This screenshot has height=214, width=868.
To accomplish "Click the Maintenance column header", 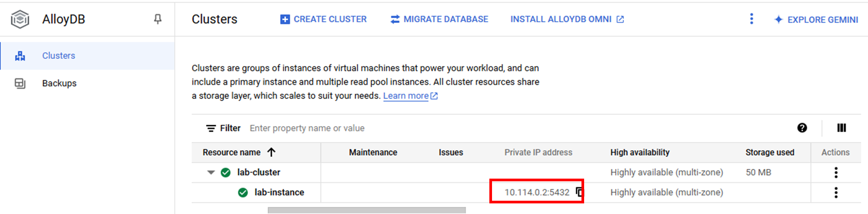I will click(373, 153).
